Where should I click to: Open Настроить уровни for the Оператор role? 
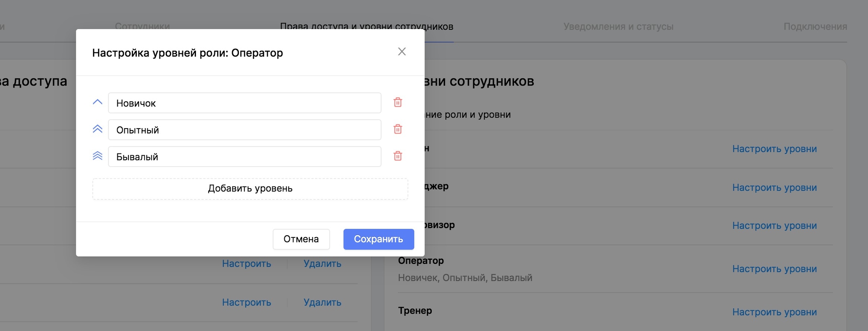point(774,269)
